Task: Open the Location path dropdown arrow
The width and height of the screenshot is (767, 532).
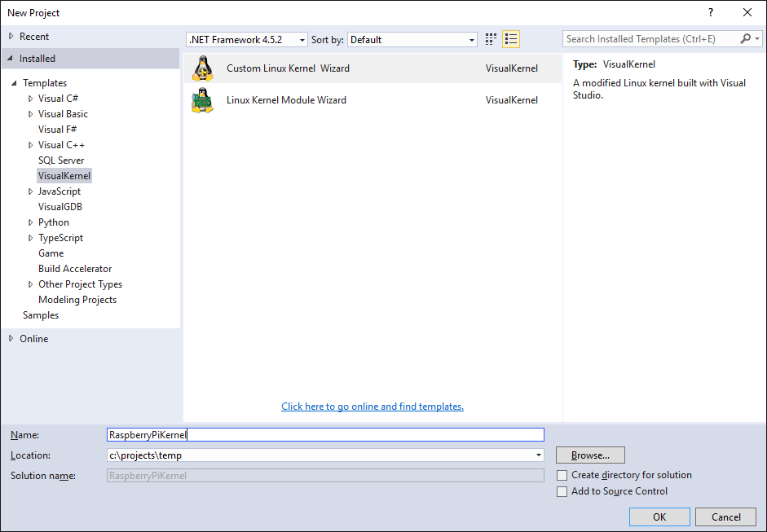Action: click(x=538, y=455)
